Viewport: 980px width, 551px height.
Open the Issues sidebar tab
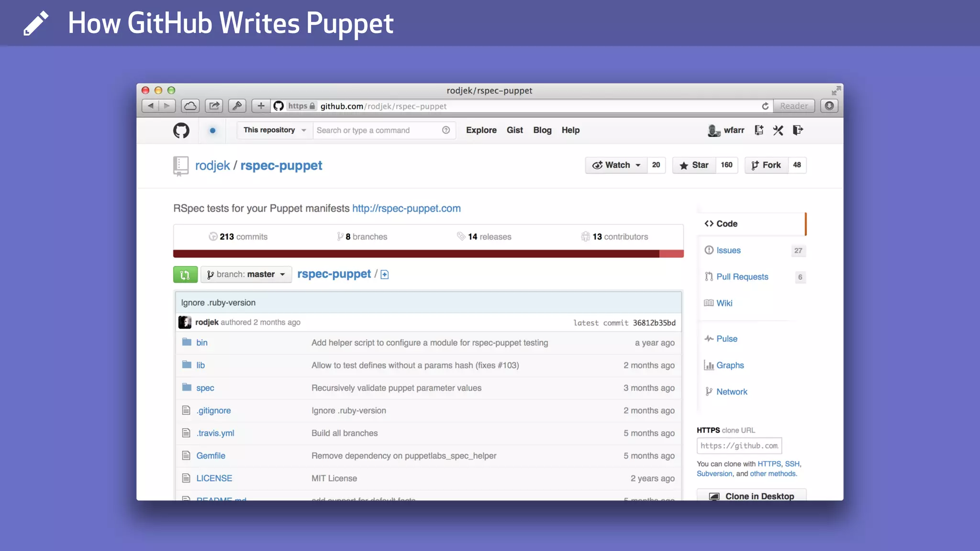(728, 251)
